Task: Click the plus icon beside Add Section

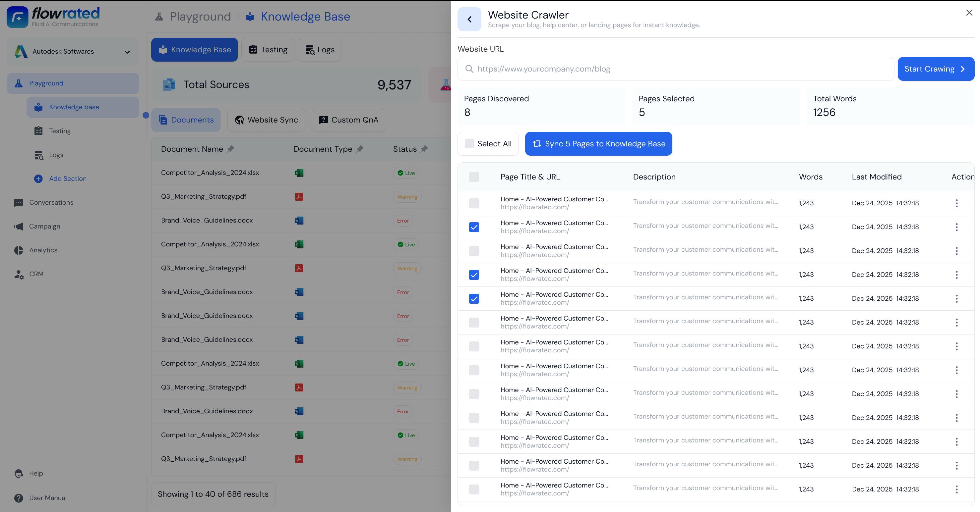Action: (x=38, y=179)
